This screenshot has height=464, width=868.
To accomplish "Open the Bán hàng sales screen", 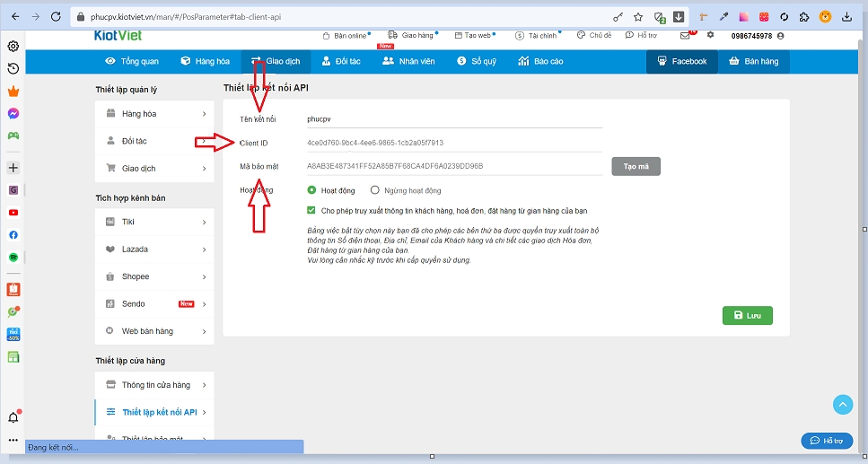I will (753, 62).
